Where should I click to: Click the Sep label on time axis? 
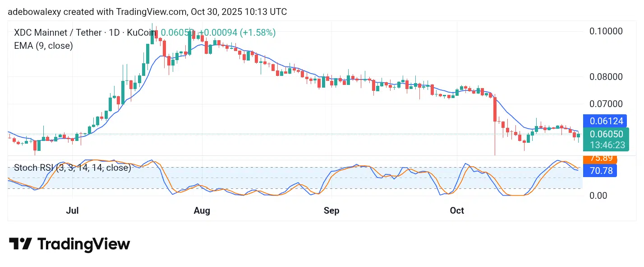click(331, 211)
